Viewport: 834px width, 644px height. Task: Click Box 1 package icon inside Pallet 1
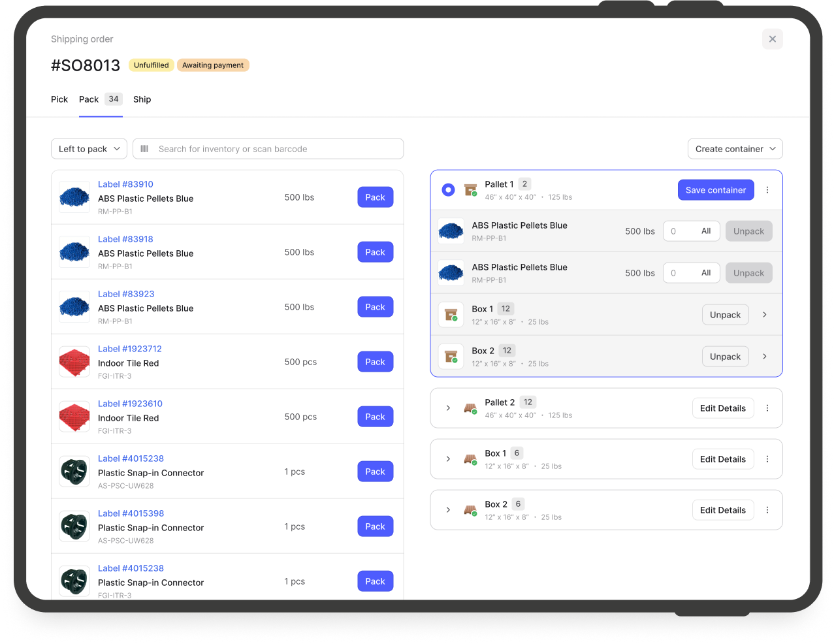click(451, 315)
